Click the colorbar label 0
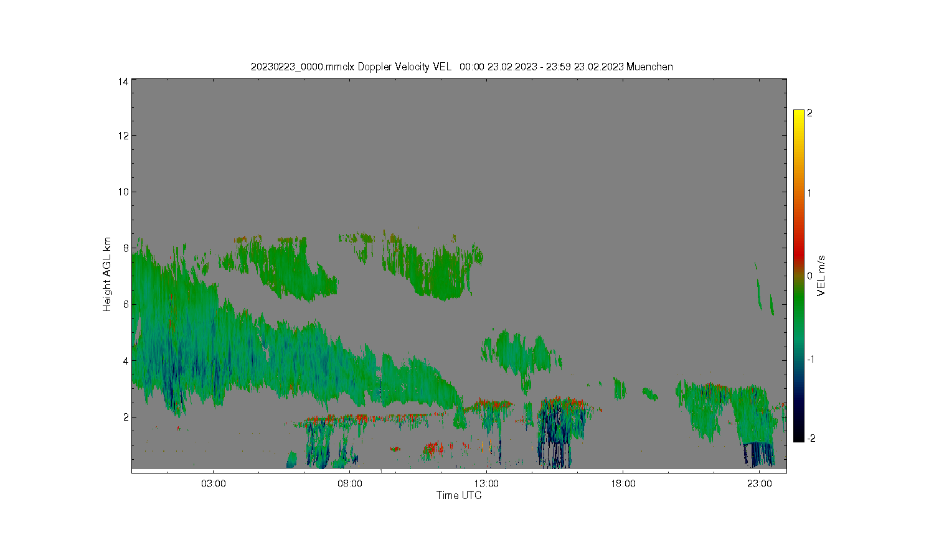934x560 pixels. (809, 276)
